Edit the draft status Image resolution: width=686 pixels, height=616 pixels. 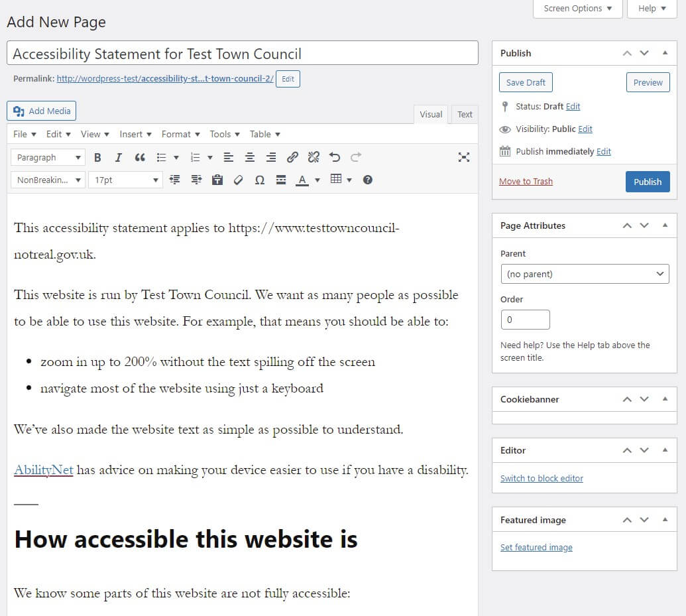(573, 106)
